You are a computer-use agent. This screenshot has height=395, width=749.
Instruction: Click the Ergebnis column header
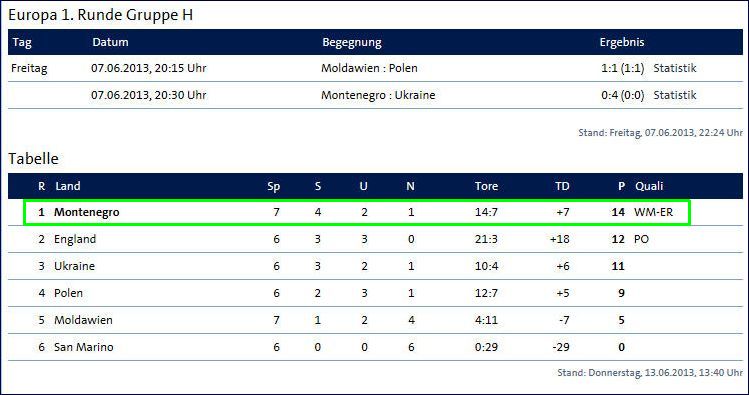tap(622, 43)
